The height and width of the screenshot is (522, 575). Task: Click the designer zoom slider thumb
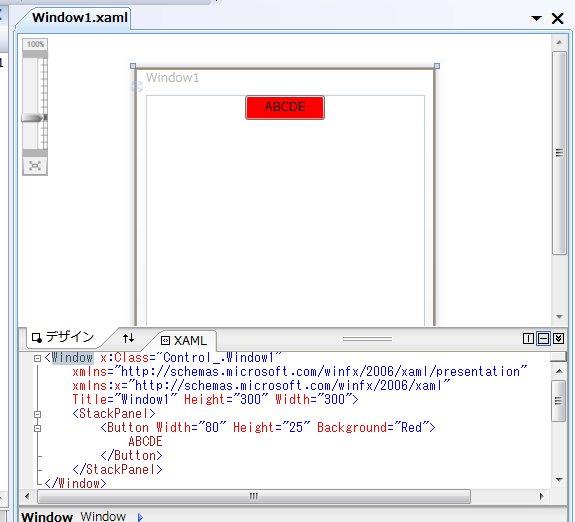coord(34,118)
